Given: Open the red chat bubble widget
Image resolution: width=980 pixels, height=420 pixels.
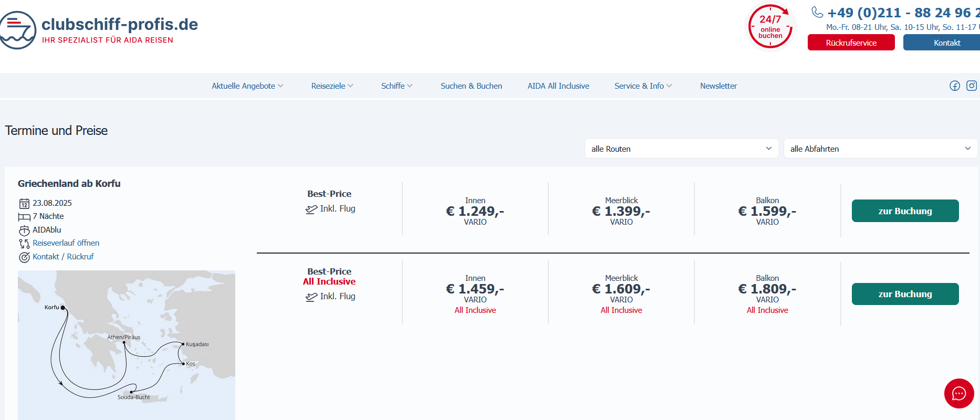Looking at the screenshot, I should [x=958, y=393].
